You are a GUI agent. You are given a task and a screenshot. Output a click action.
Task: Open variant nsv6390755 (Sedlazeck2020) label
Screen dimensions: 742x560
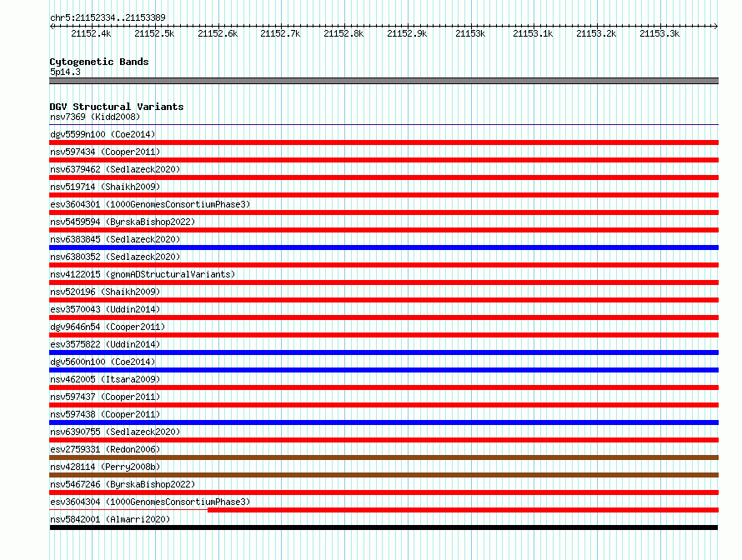[115, 432]
